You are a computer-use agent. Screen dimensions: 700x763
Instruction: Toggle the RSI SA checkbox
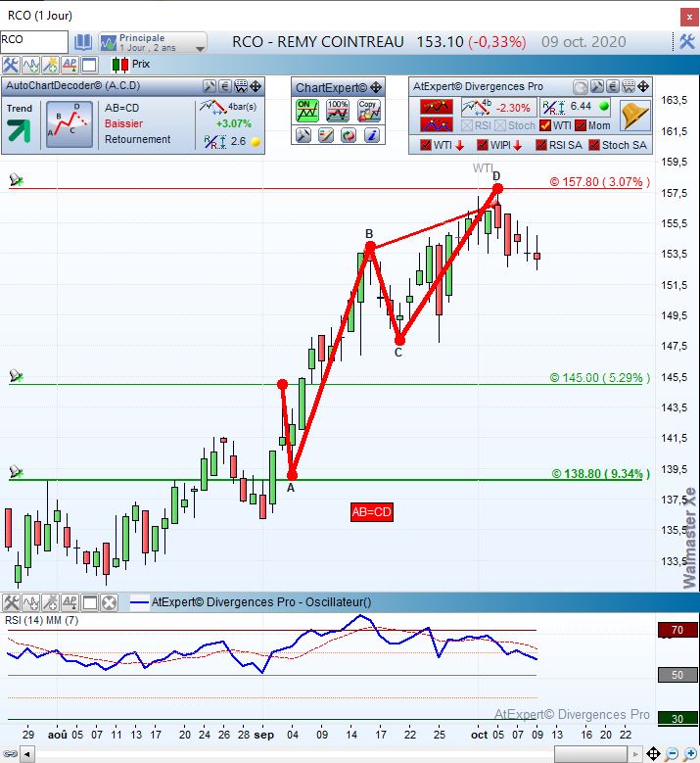pyautogui.click(x=541, y=145)
